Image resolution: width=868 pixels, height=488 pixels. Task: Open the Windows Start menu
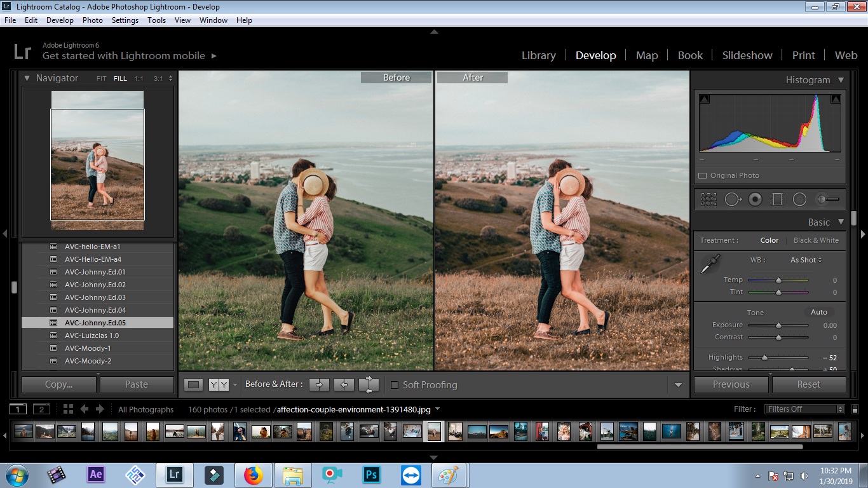pos(17,475)
